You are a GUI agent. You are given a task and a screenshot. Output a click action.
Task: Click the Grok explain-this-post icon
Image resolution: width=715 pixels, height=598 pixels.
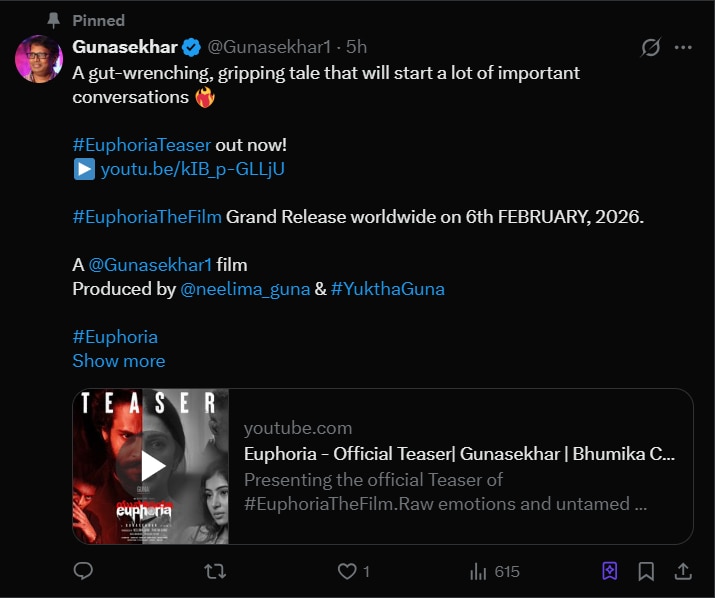649,47
